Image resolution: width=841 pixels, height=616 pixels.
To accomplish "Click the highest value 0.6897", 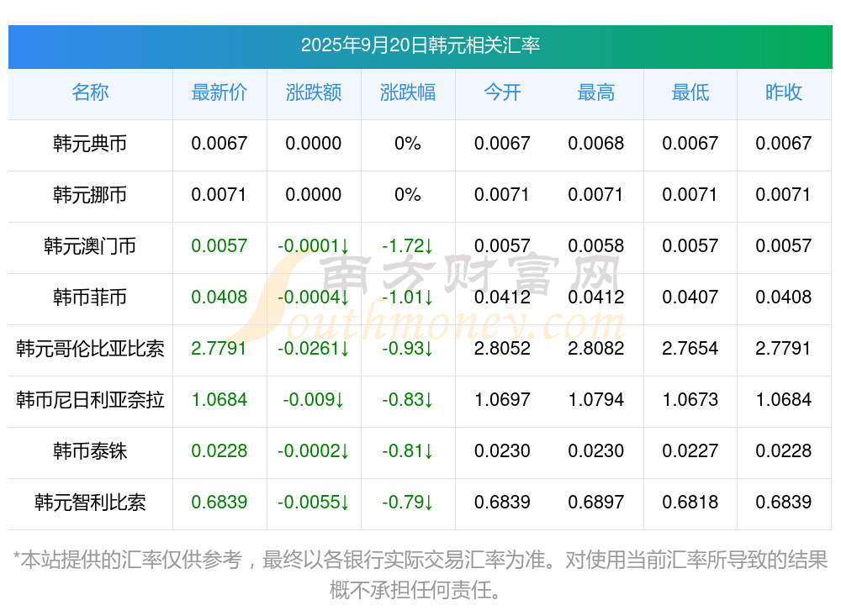I will point(596,503).
